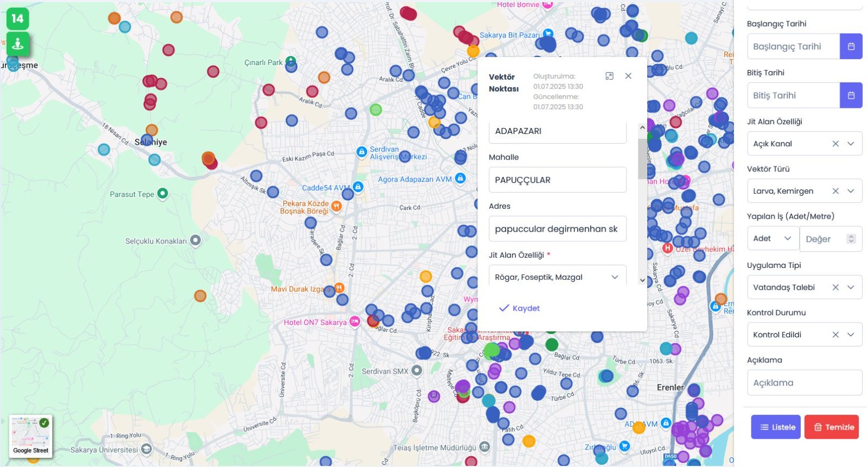Click the green street view person icon
868x467 pixels.
[x=17, y=43]
